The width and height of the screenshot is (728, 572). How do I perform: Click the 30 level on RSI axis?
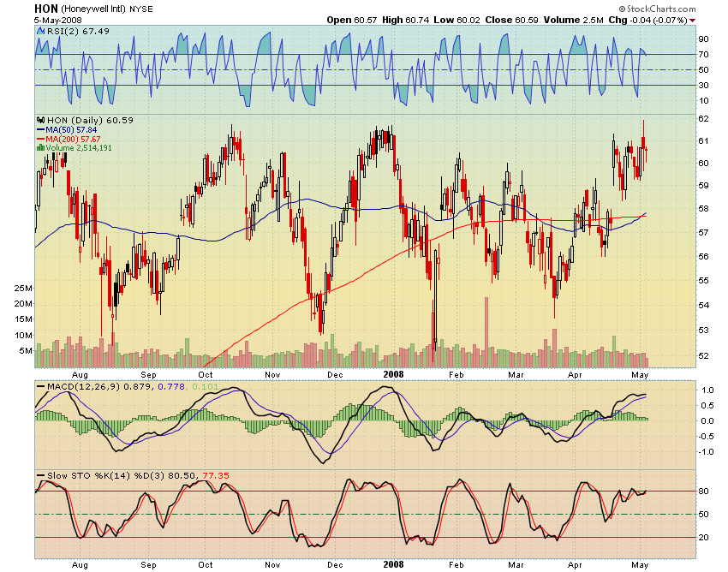pyautogui.click(x=703, y=85)
